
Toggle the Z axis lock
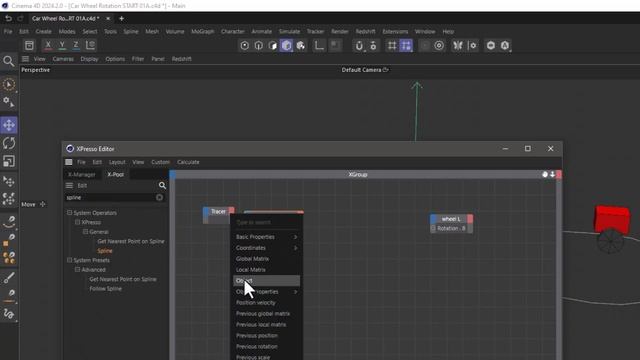(76, 45)
